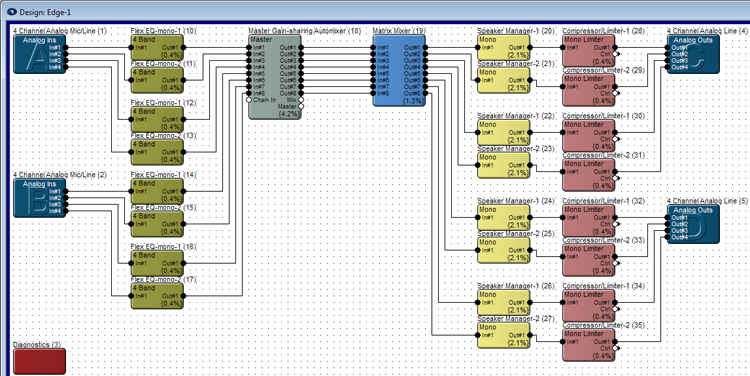Click the Chain In port on Automixer
Image resolution: width=750 pixels, height=376 pixels.
[249, 100]
